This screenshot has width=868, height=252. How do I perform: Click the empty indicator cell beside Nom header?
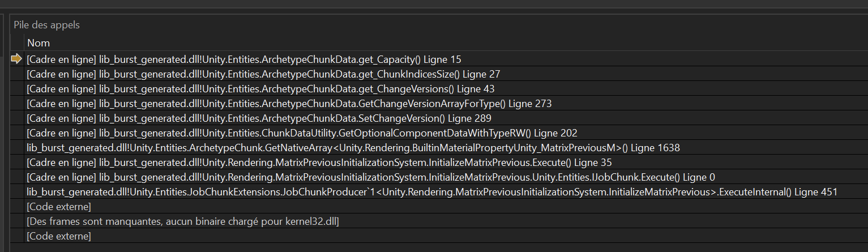(x=17, y=43)
